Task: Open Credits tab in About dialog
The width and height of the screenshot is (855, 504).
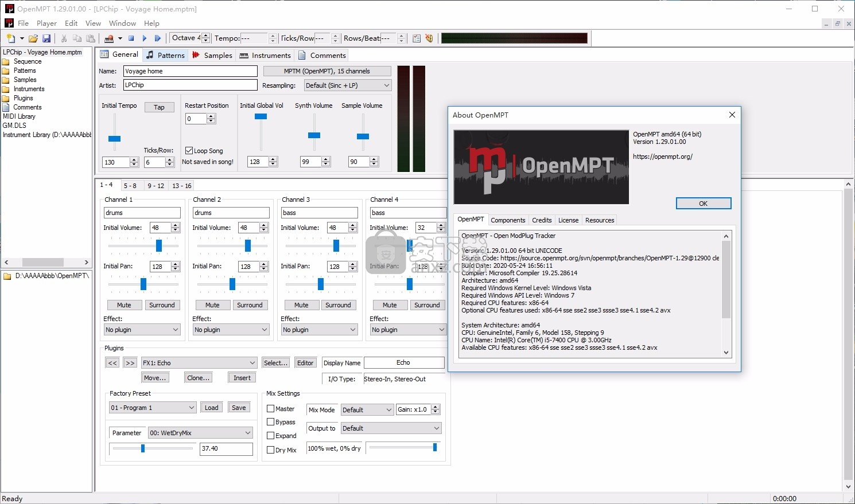Action: coord(542,220)
